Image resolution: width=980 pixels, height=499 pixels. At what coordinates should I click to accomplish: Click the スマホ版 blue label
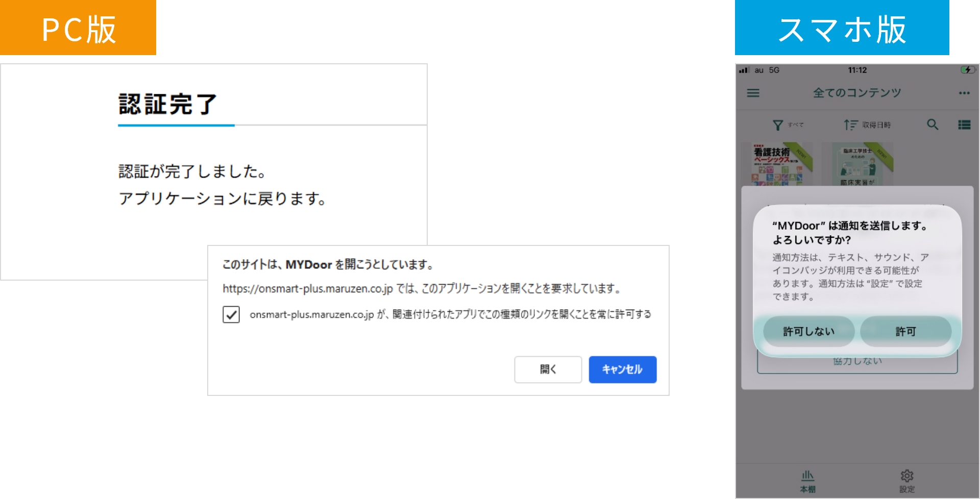[842, 28]
